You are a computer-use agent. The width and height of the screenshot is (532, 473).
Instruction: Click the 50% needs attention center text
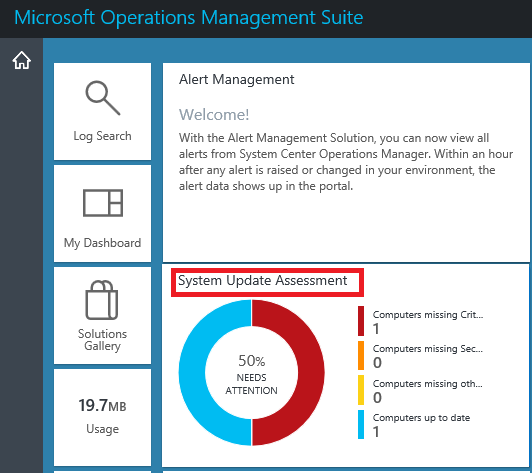click(251, 375)
